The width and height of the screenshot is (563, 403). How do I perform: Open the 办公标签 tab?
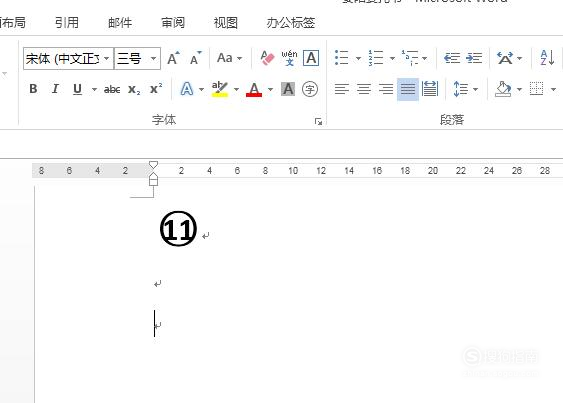290,23
